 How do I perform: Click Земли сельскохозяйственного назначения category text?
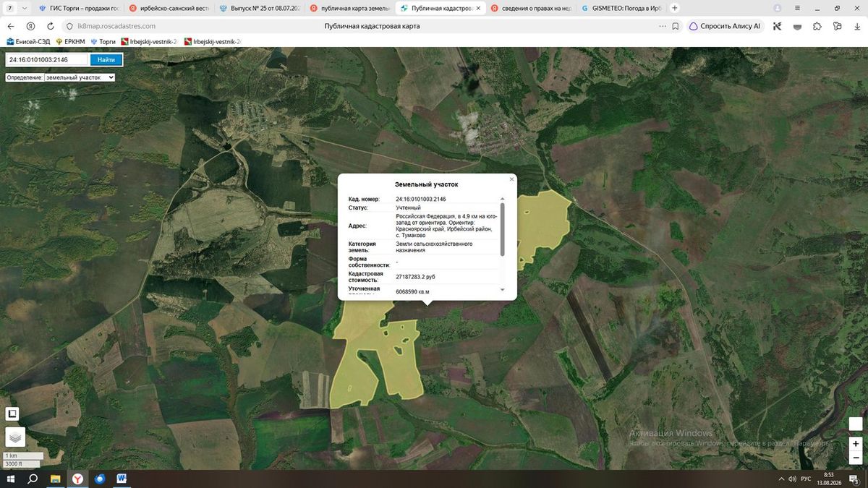point(435,247)
